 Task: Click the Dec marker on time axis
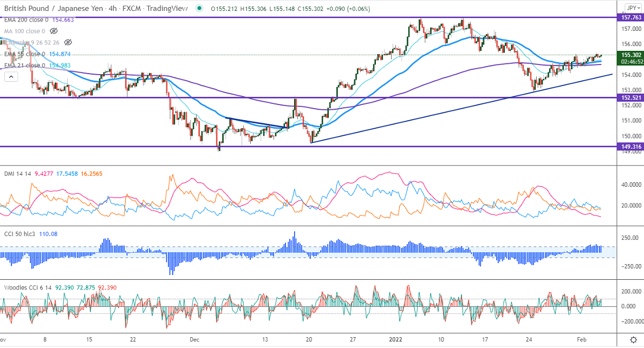pyautogui.click(x=194, y=339)
